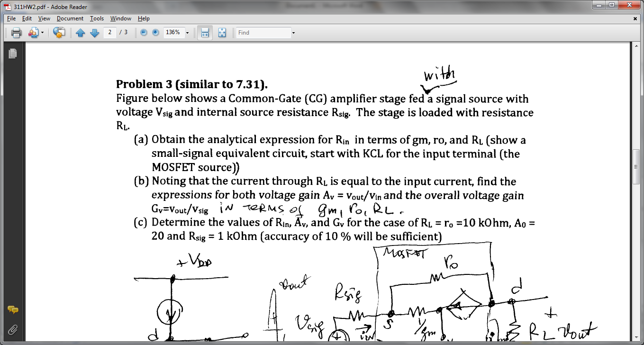The width and height of the screenshot is (644, 345).
Task: Open the View menu
Action: [44, 18]
